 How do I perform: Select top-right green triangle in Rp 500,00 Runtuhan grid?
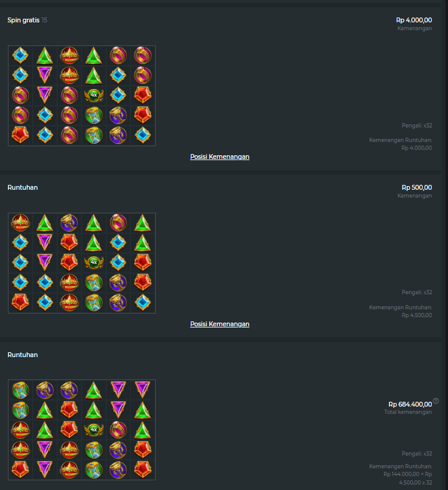[142, 223]
